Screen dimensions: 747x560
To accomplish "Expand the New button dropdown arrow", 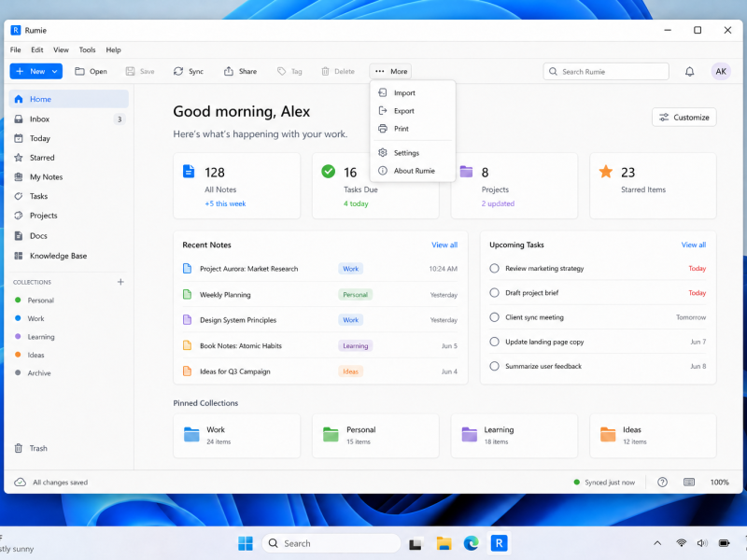I will coord(55,72).
